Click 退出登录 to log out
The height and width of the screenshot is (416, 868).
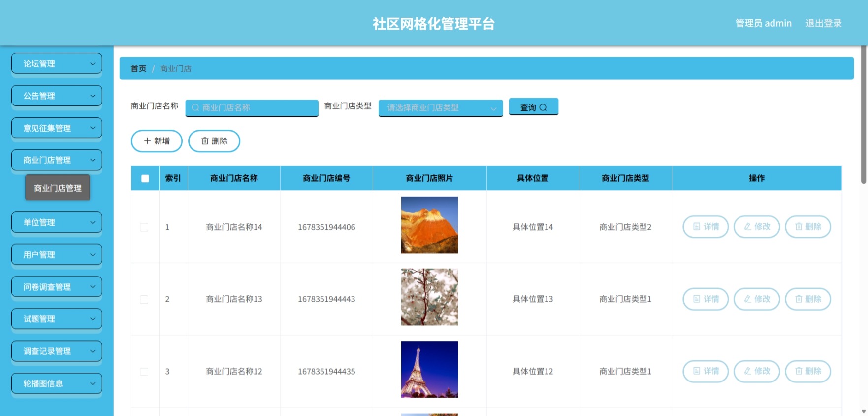point(823,23)
